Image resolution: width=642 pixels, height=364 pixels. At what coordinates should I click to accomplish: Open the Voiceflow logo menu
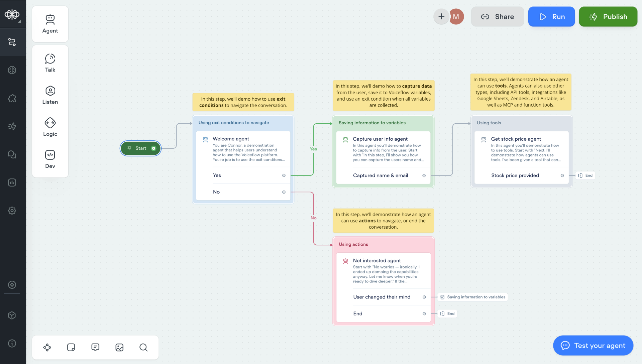(x=12, y=14)
